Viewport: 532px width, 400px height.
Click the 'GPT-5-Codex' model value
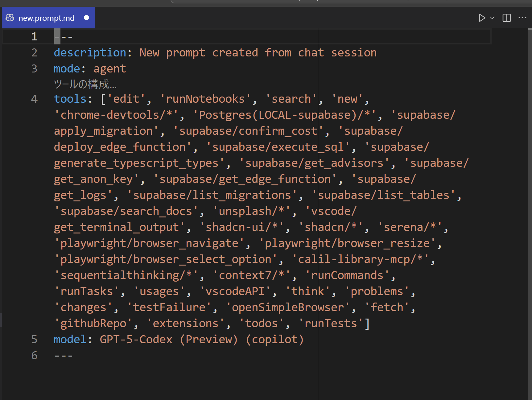(136, 340)
